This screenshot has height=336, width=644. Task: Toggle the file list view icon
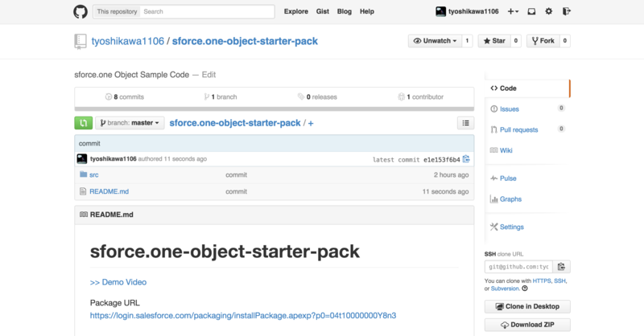point(466,123)
